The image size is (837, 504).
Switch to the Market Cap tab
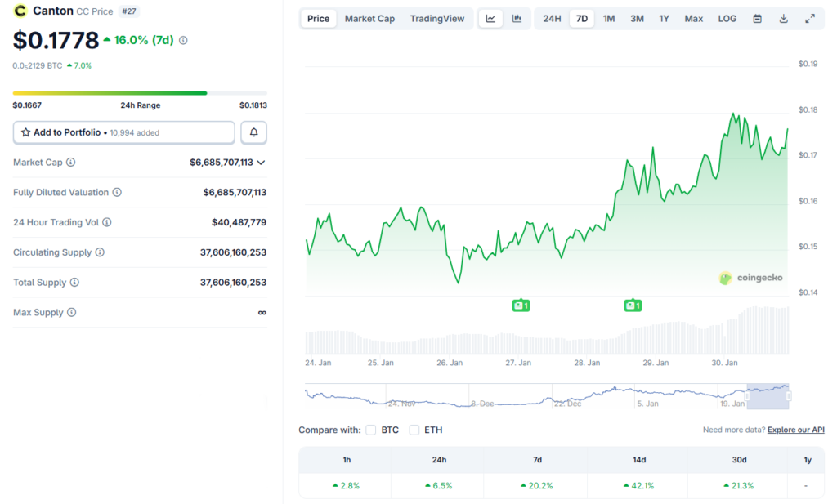coord(369,19)
